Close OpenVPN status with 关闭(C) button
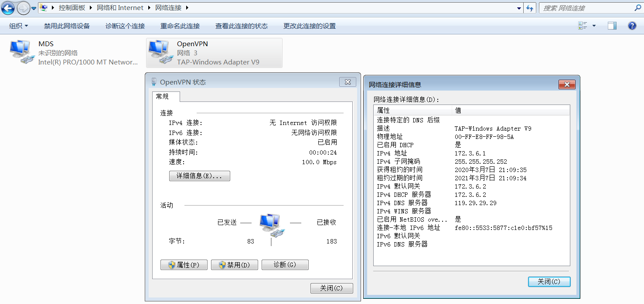The height and width of the screenshot is (304, 644). pyautogui.click(x=332, y=288)
